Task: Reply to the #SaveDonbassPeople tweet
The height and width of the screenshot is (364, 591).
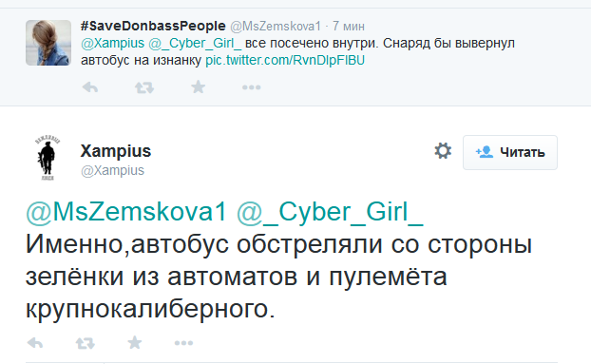Action: tap(90, 87)
